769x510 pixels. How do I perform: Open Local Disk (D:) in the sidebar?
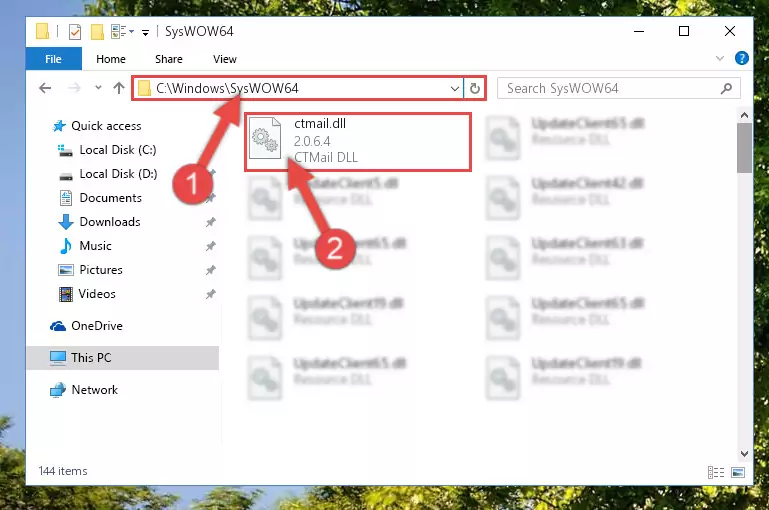pos(118,174)
